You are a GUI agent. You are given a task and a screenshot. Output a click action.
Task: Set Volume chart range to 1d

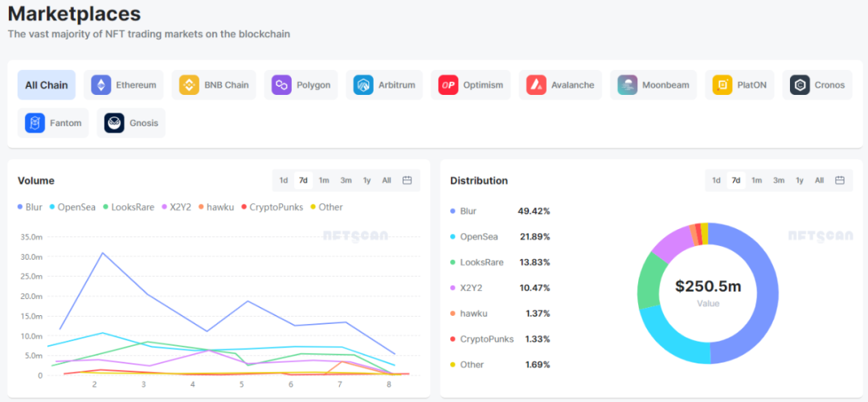pyautogui.click(x=284, y=180)
